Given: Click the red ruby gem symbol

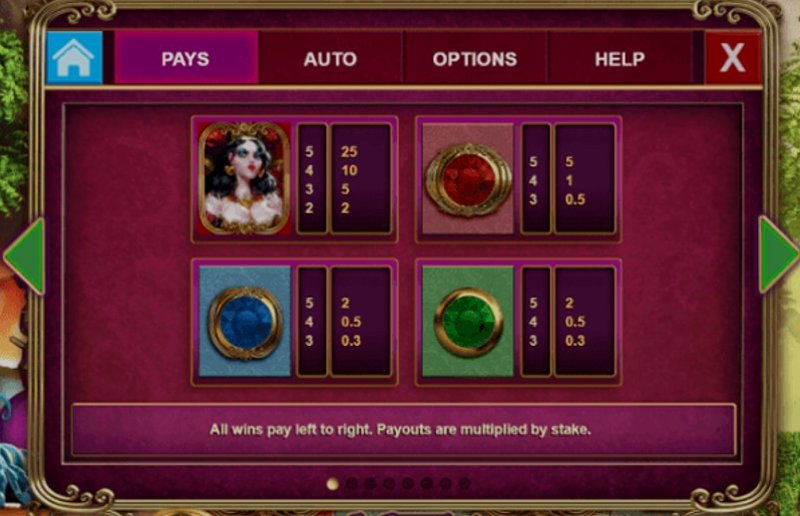Looking at the screenshot, I should point(468,179).
